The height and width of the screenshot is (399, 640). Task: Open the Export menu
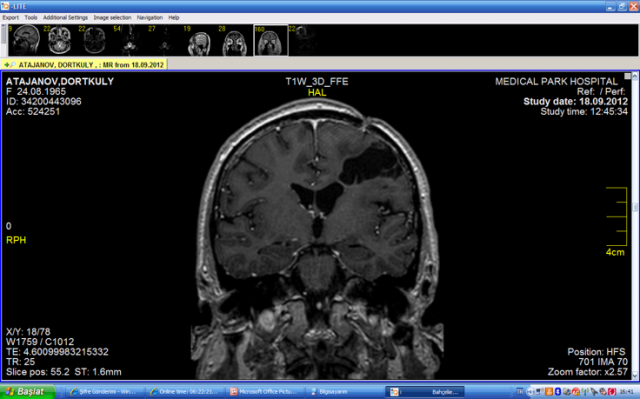[11, 18]
